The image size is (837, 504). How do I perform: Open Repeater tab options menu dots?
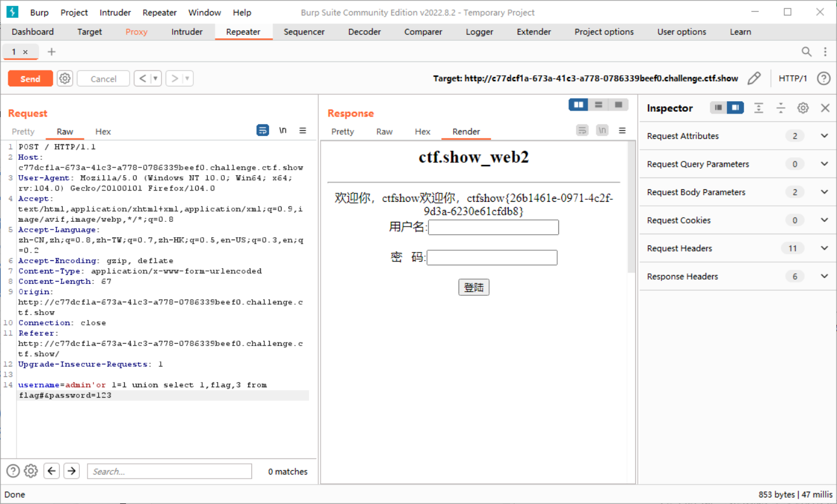pos(825,51)
